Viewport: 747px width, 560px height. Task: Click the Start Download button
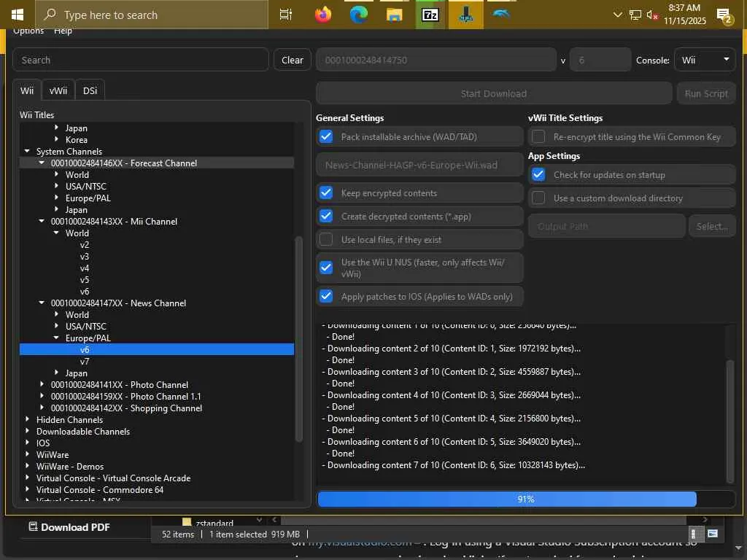pyautogui.click(x=494, y=93)
